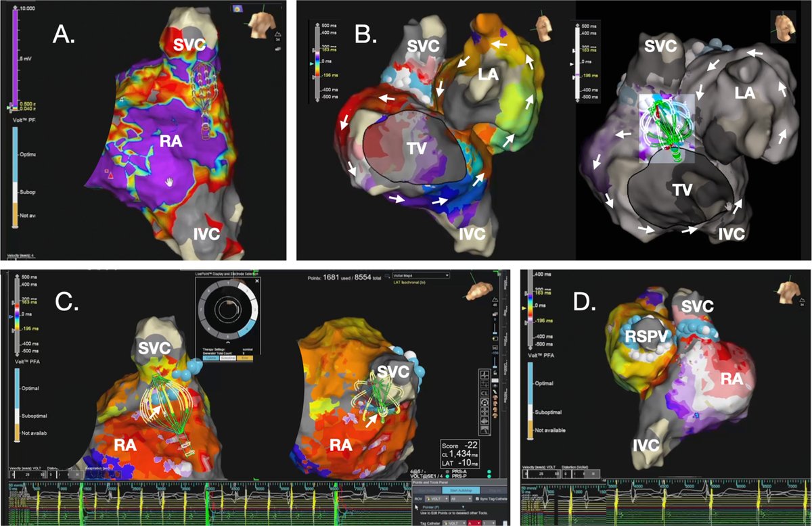
Task: Click the Score -22 readout
Action: click(460, 446)
